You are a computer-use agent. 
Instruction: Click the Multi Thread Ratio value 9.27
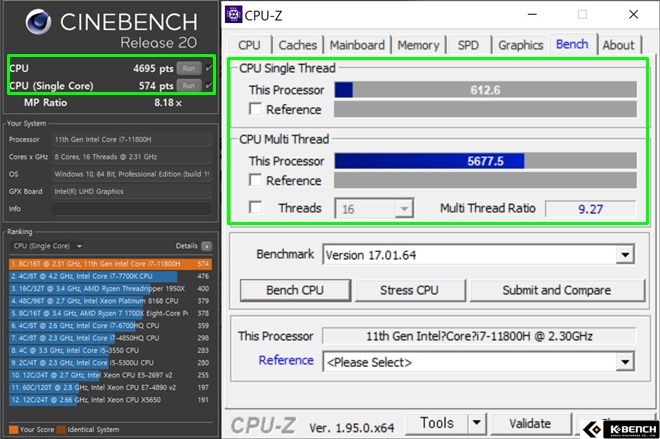pos(590,209)
